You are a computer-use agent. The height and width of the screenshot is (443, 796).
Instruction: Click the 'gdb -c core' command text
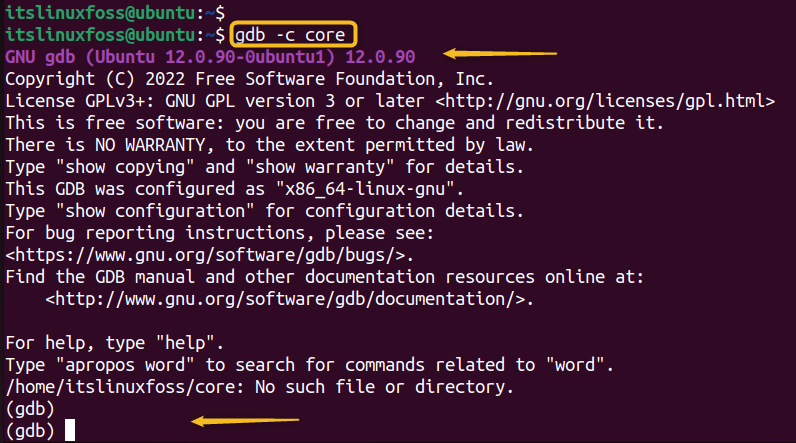pyautogui.click(x=290, y=35)
